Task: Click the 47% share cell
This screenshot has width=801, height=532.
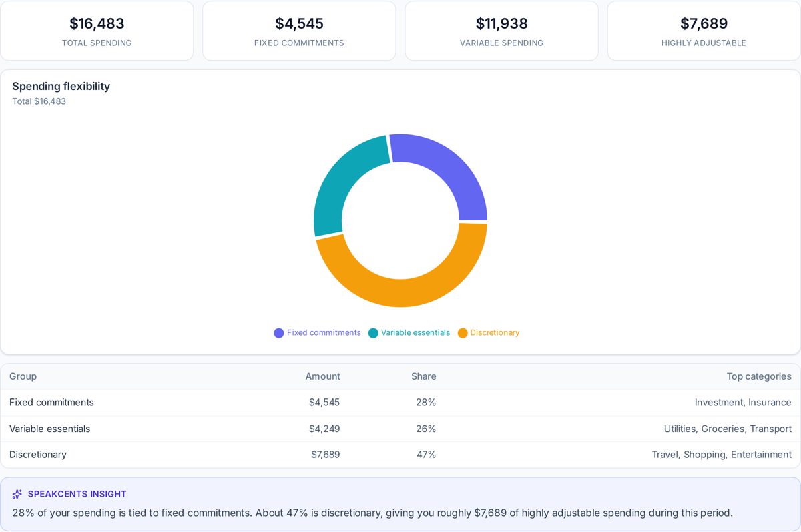Action: tap(426, 455)
